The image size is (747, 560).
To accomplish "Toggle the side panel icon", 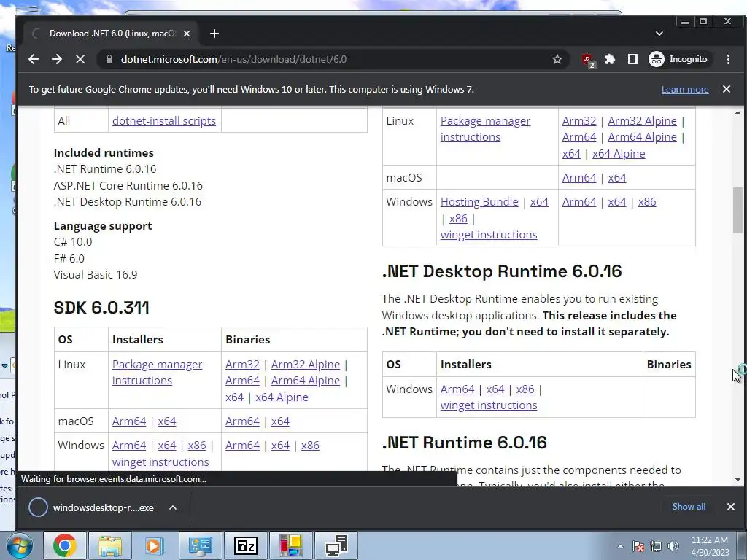I will coord(632,59).
